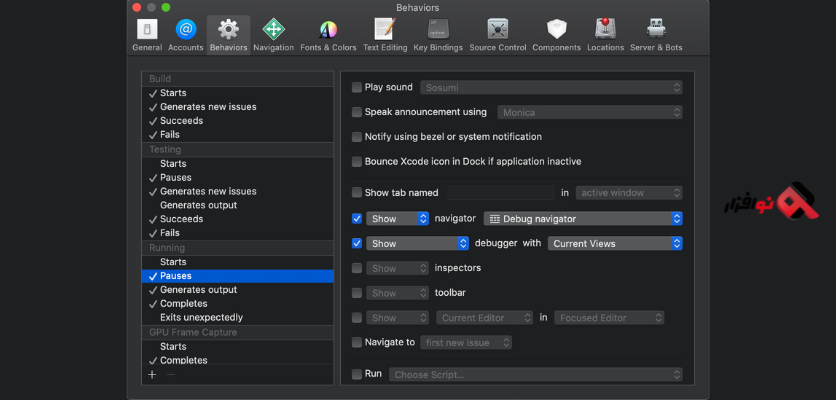
Task: Uncheck the navigator behavior checkbox
Action: click(x=357, y=219)
